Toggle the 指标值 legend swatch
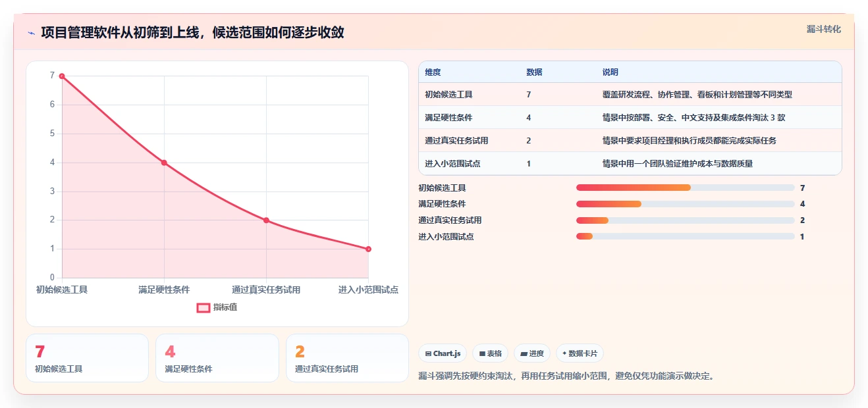This screenshot has width=868, height=408. point(203,307)
